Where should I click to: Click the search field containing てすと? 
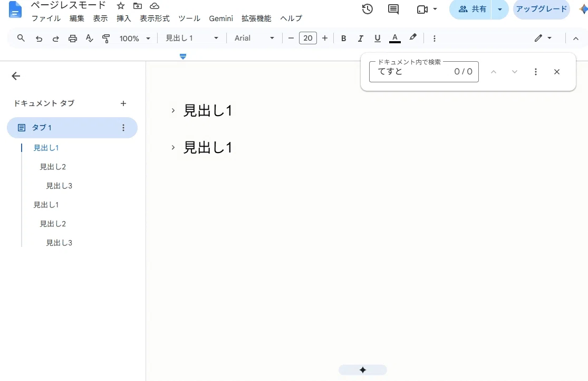coord(424,72)
